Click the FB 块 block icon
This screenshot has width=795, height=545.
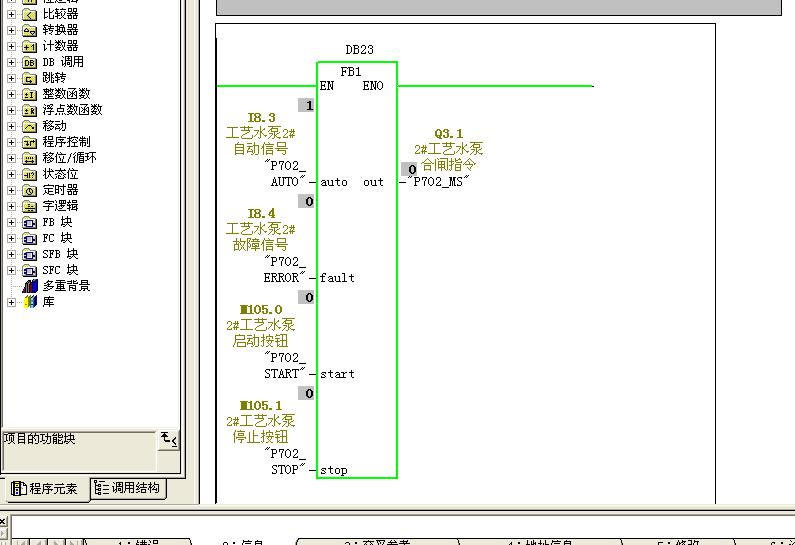point(29,223)
